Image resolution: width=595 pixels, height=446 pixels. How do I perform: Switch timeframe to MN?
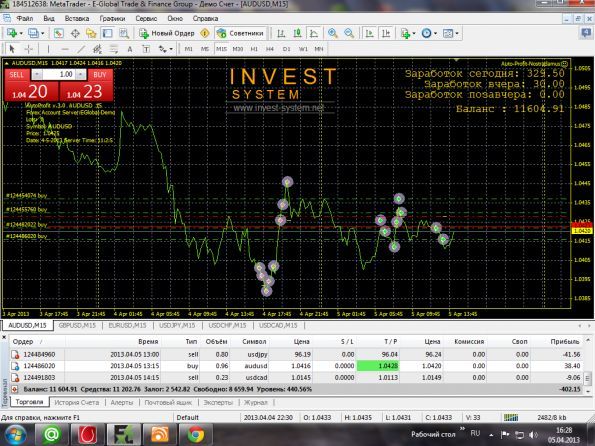point(319,49)
